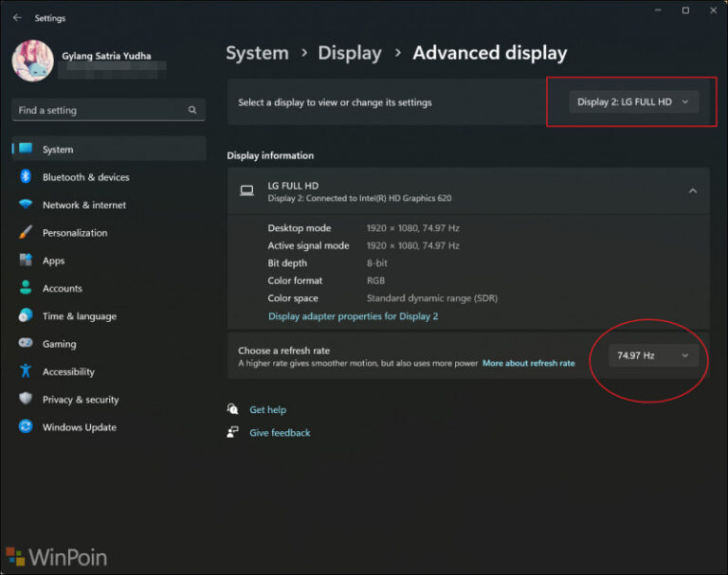The image size is (728, 575).
Task: Open Privacy & security shield icon
Action: pos(26,399)
